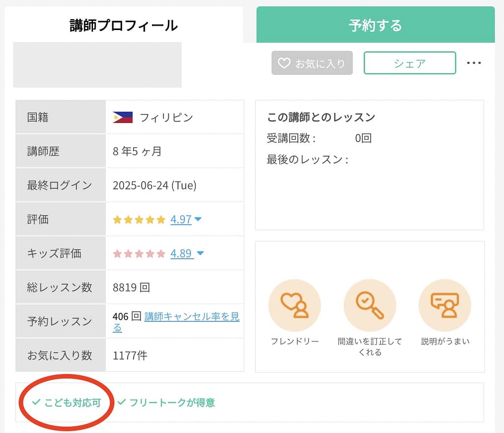Expand the dropdown arrow next to 4.89
The width and height of the screenshot is (504, 433).
pyautogui.click(x=200, y=254)
